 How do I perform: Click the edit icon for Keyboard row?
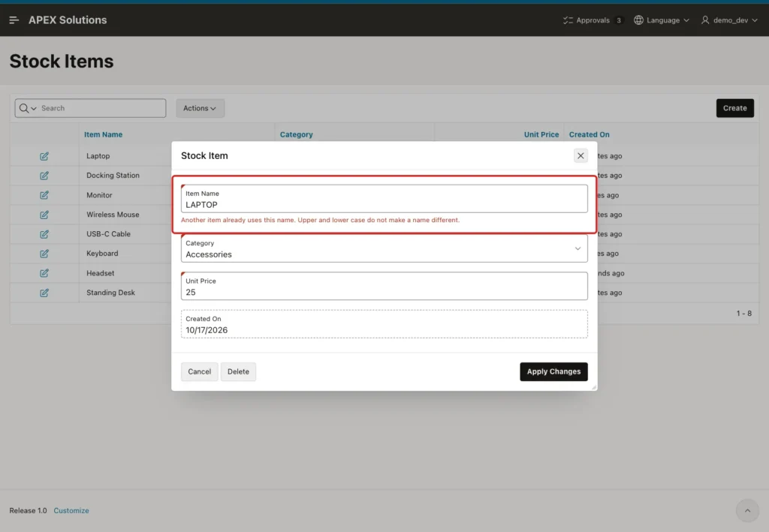[x=44, y=254]
